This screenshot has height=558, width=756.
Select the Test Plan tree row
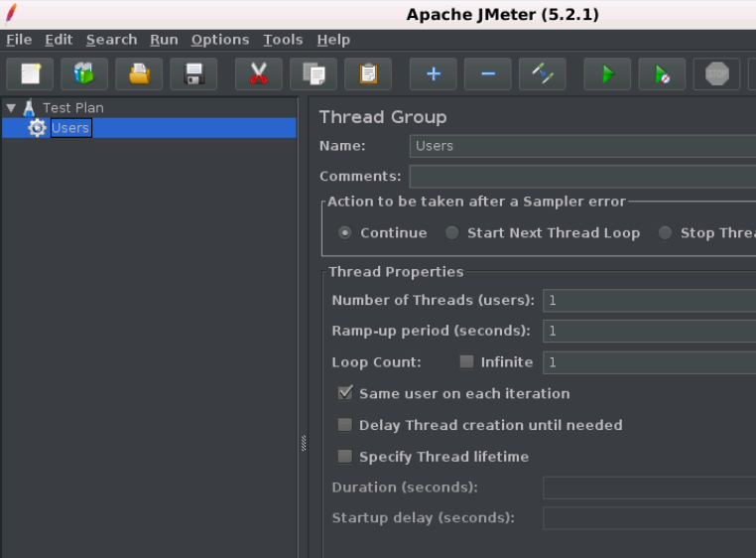click(149, 107)
